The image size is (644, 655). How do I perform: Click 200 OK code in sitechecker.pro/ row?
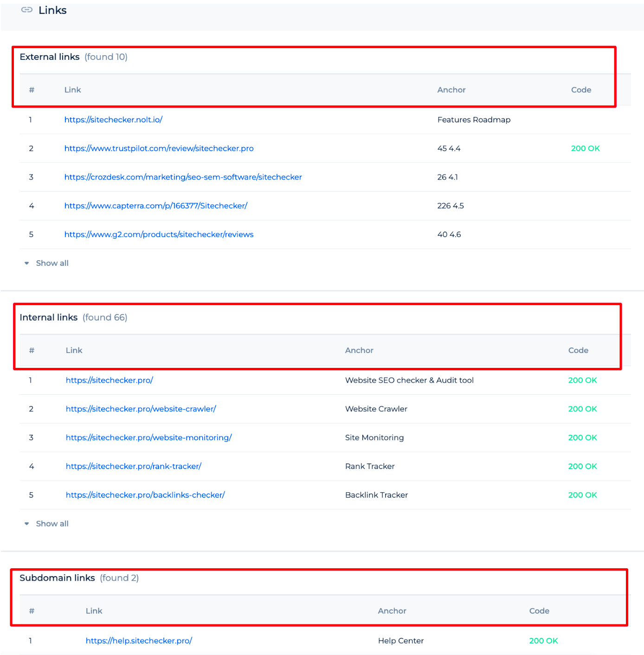pyautogui.click(x=582, y=380)
